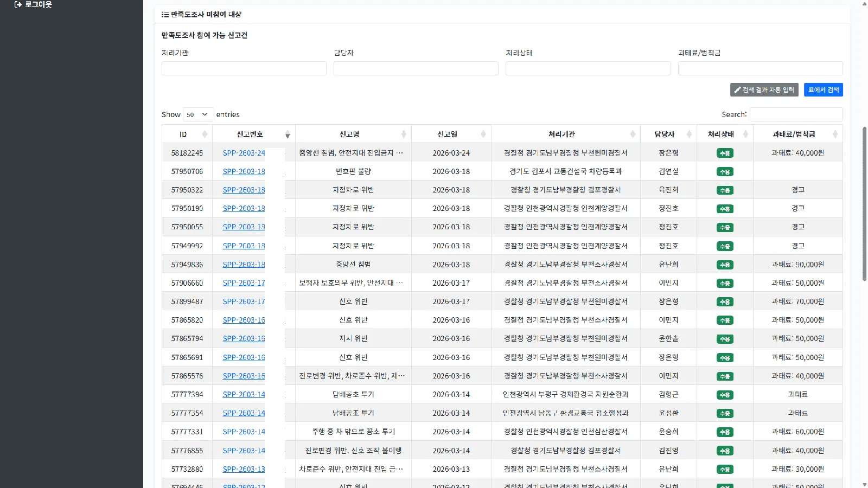Open report link in row 57865820

point(244,320)
